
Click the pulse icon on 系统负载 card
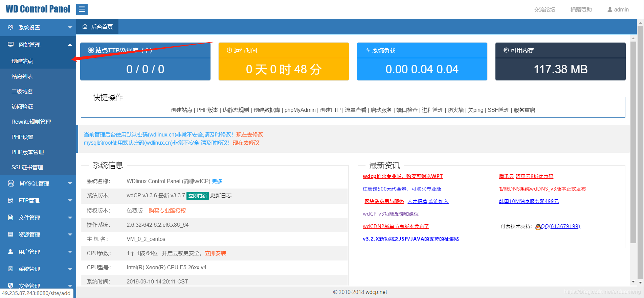tap(368, 50)
